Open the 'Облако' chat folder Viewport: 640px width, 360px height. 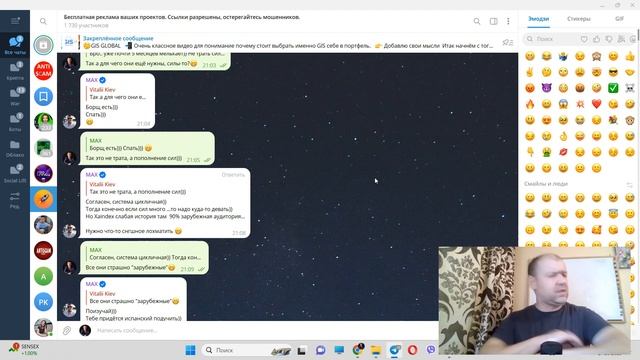(x=15, y=148)
